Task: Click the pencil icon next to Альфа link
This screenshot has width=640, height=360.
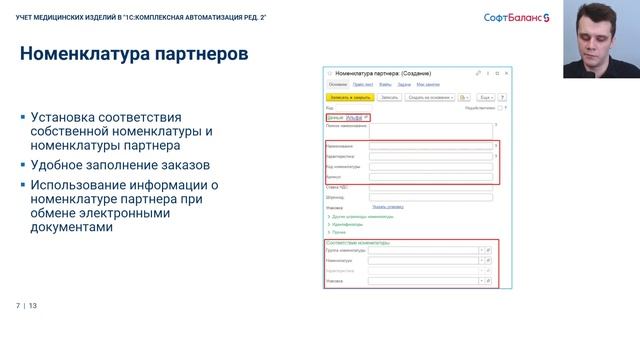Action: (x=366, y=118)
